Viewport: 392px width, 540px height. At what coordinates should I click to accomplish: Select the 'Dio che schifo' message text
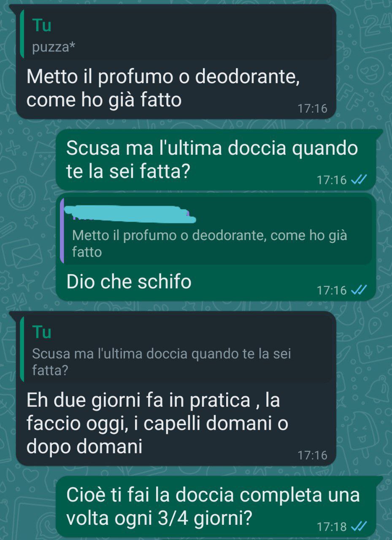[x=129, y=282]
